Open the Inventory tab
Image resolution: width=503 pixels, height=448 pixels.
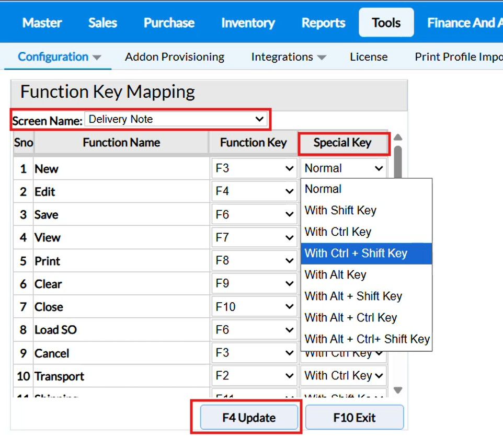(248, 23)
